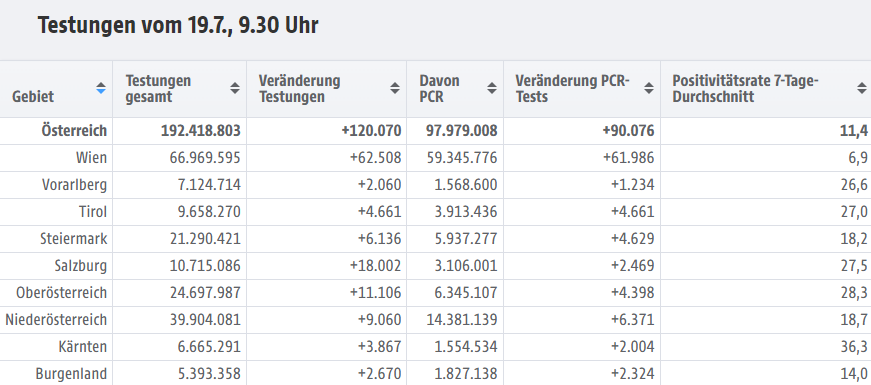Screen dimensions: 871x385
Task: Click sort arrows for Veränderung PCR-Tests
Action: [649, 88]
